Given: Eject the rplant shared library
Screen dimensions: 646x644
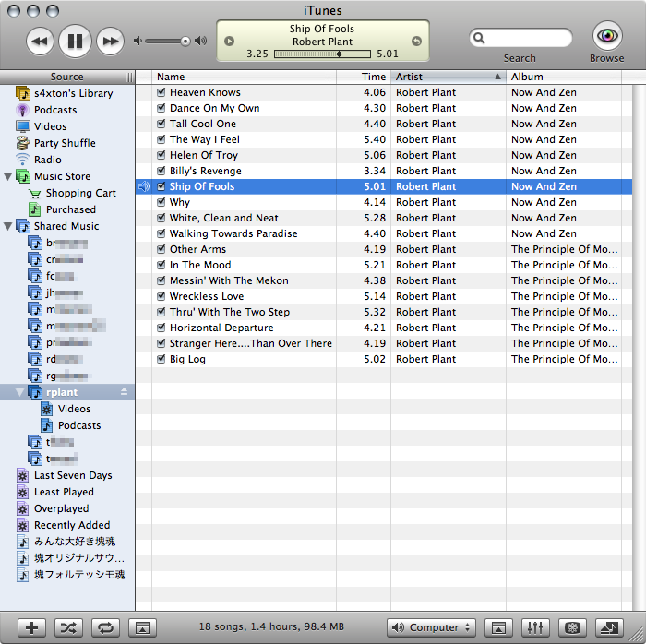Looking at the screenshot, I should 124,392.
